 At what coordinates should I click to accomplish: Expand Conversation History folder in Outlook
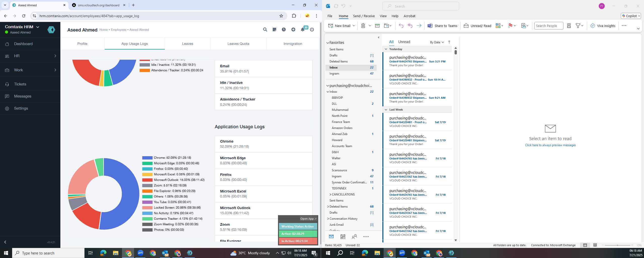[328, 219]
